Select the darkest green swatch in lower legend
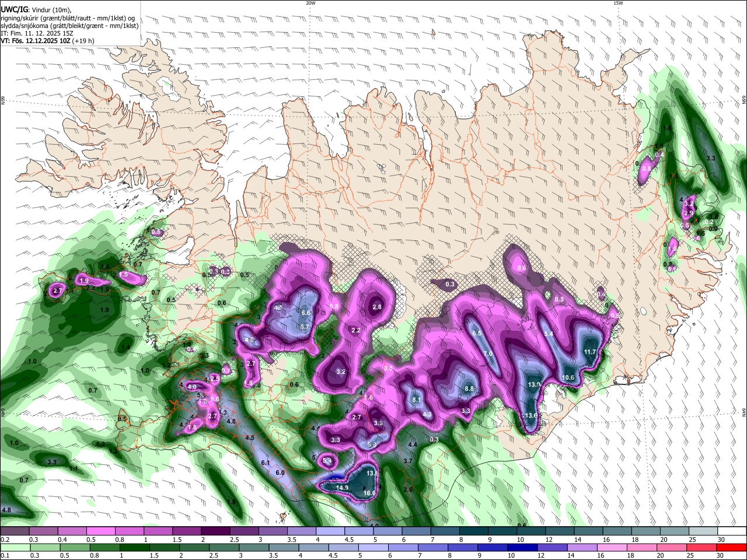The height and width of the screenshot is (560, 747). [x=134, y=548]
